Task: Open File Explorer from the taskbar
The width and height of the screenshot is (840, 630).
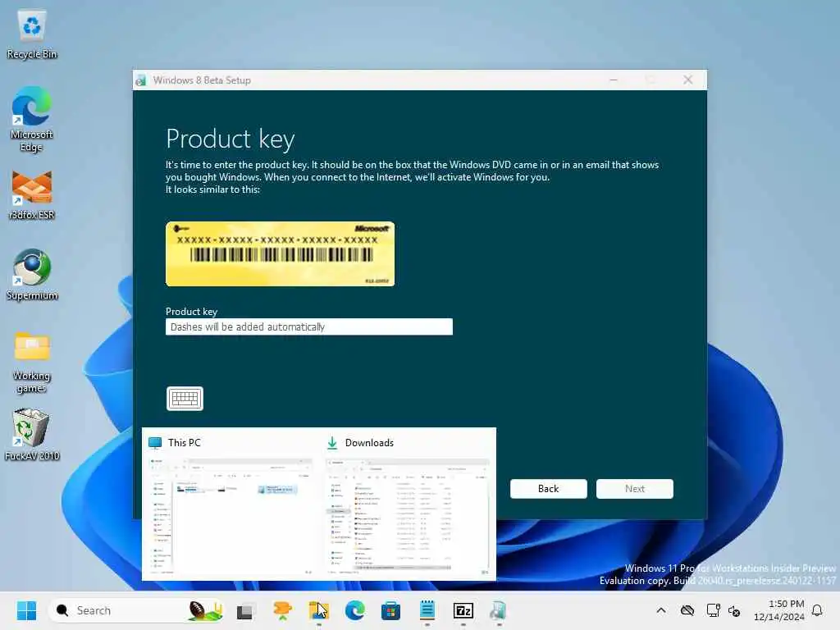Action: click(318, 610)
